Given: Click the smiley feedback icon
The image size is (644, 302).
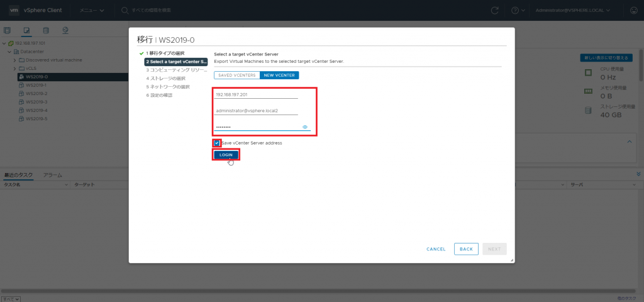Looking at the screenshot, I should [x=634, y=10].
